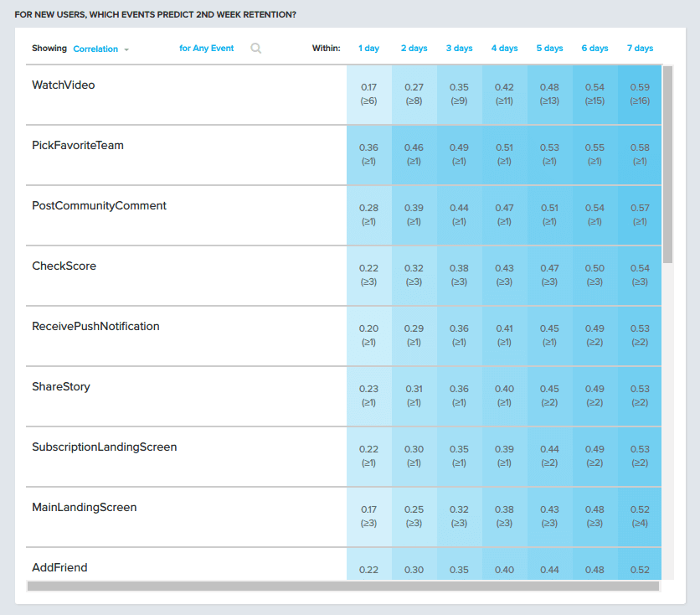Select the ReceivePushNotification event
700x615 pixels.
(x=95, y=327)
